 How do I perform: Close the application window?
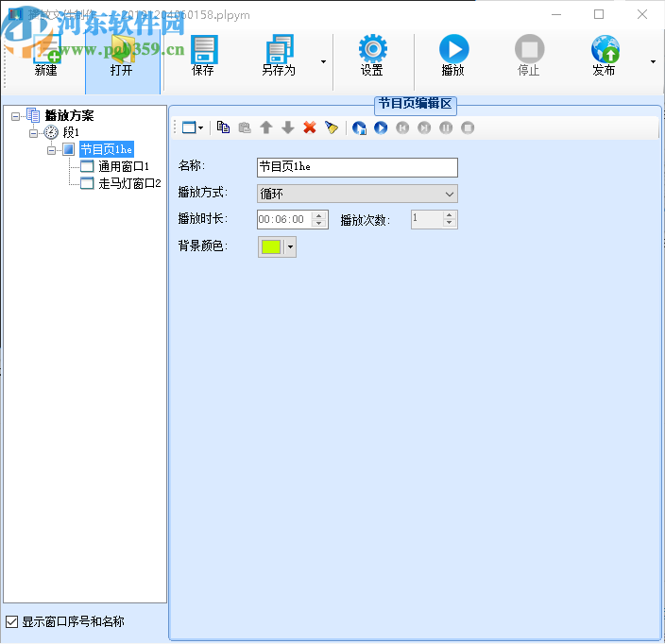pyautogui.click(x=642, y=14)
